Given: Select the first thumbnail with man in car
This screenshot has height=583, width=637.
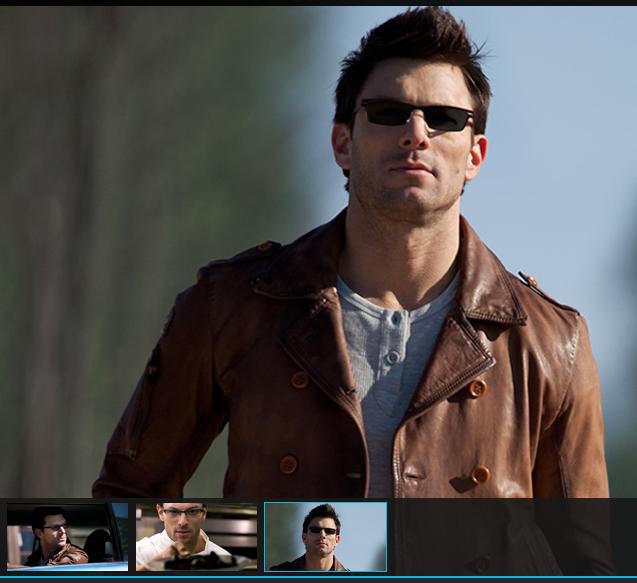Looking at the screenshot, I should [x=67, y=536].
